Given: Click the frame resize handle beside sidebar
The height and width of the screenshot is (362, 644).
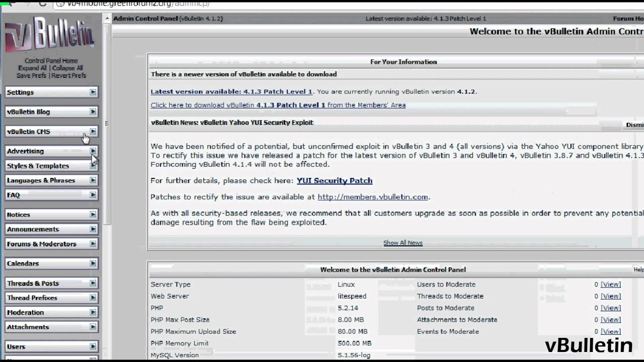Looking at the screenshot, I should tap(106, 123).
